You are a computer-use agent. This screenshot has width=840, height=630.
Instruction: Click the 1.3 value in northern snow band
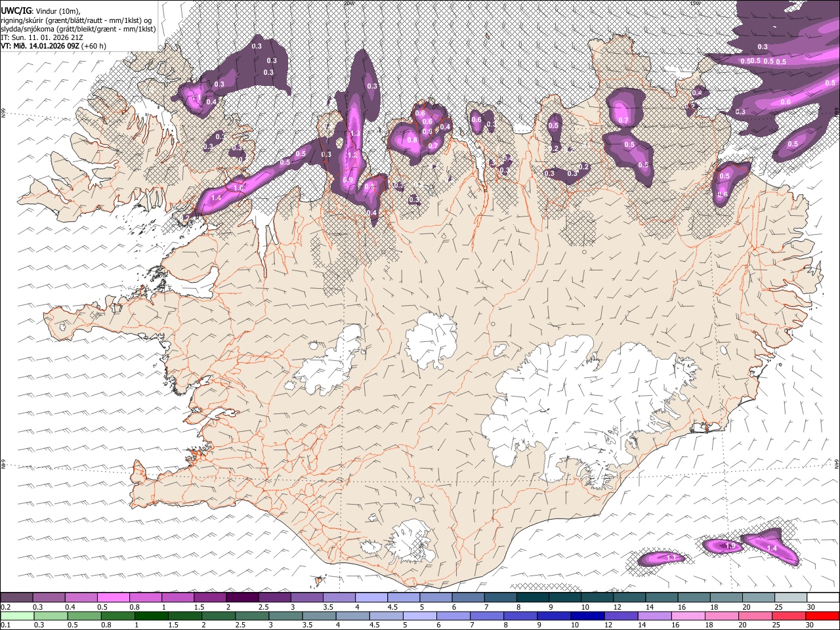[x=355, y=133]
